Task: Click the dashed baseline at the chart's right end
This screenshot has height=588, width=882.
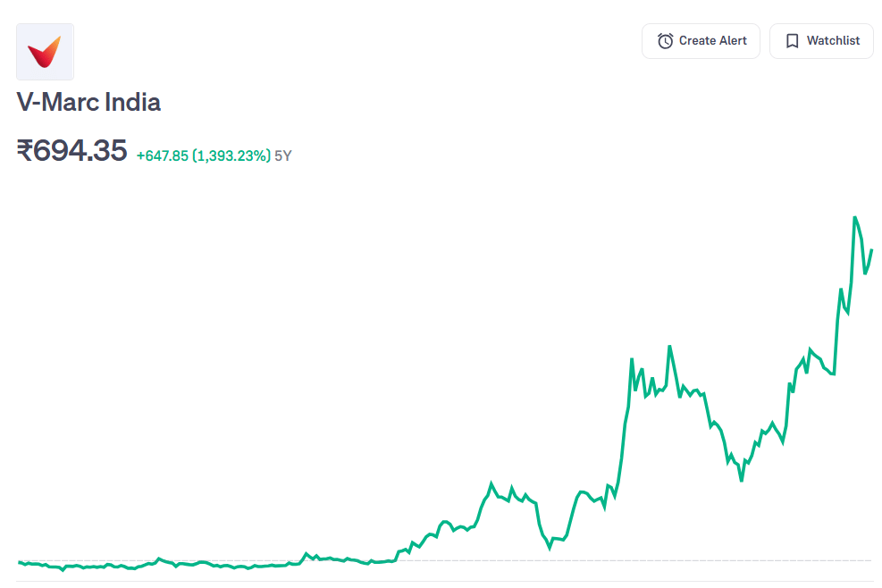Action: point(867,560)
